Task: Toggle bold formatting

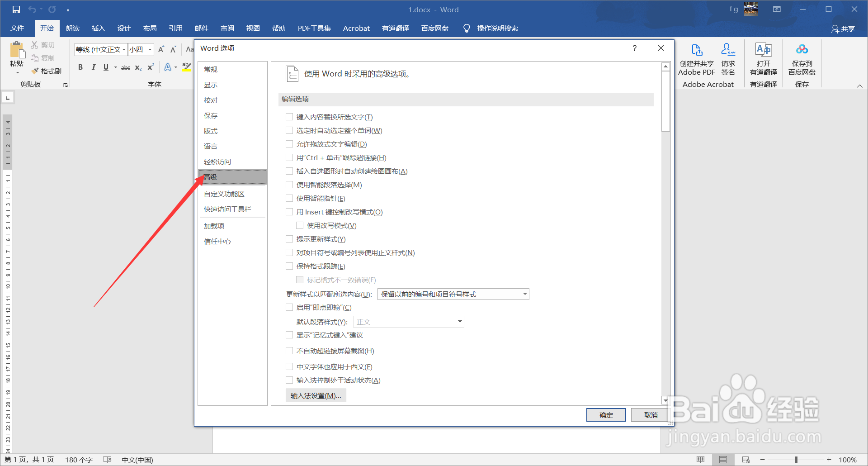Action: point(80,67)
